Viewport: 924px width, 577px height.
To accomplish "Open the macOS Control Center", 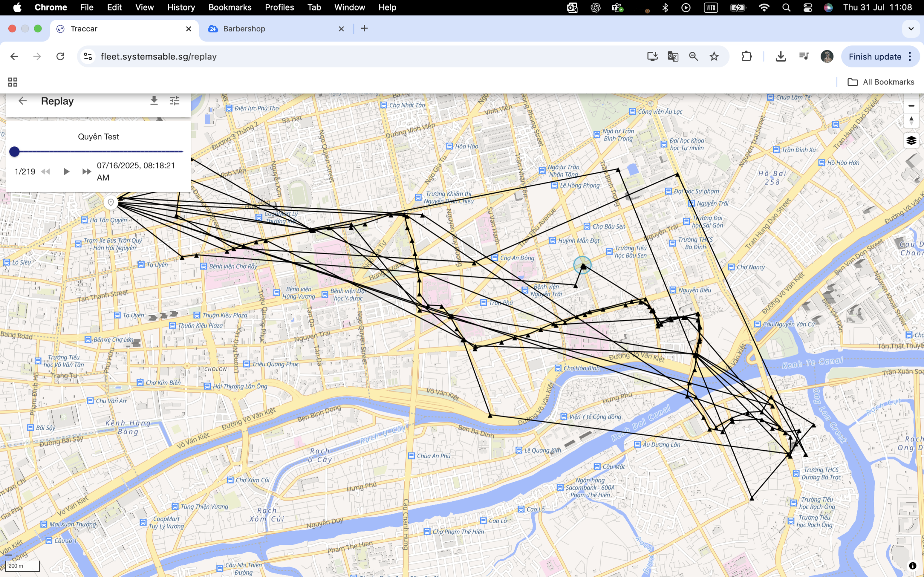I will [807, 7].
